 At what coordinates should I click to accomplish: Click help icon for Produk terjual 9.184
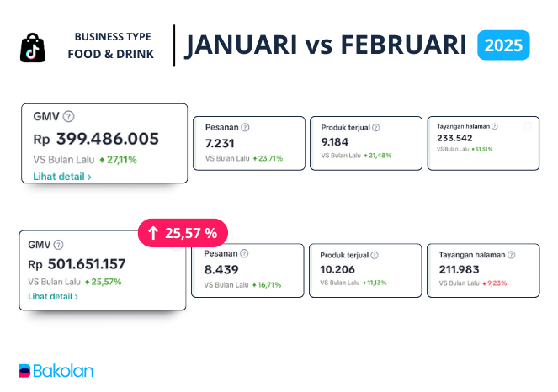375,127
